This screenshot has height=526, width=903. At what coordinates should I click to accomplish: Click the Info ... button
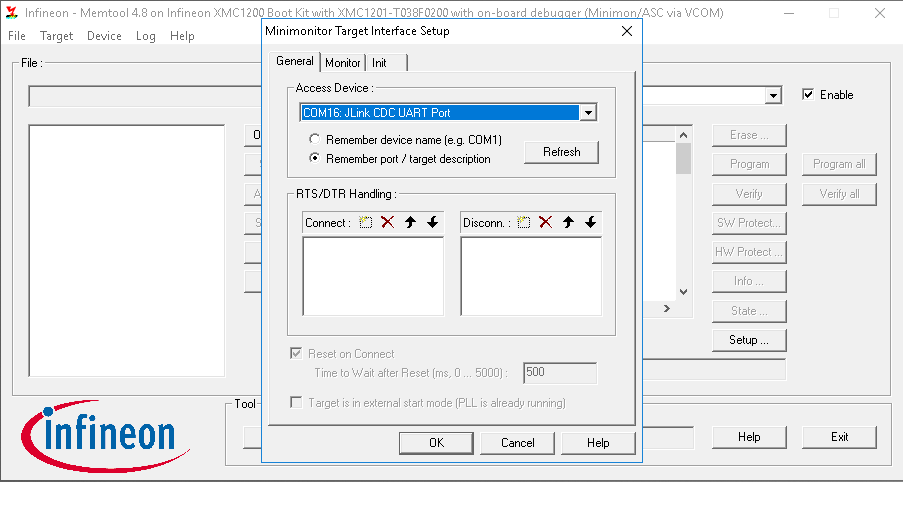pyautogui.click(x=749, y=281)
